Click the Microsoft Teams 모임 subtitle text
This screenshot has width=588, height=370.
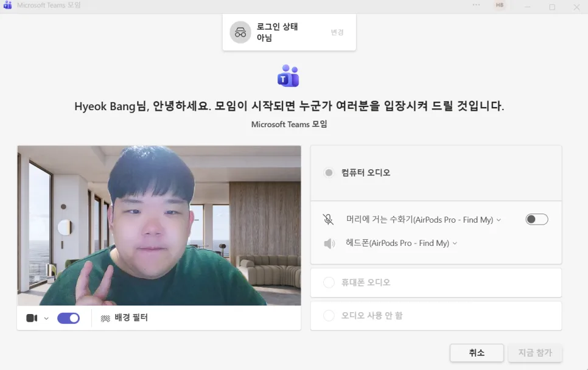click(x=289, y=124)
